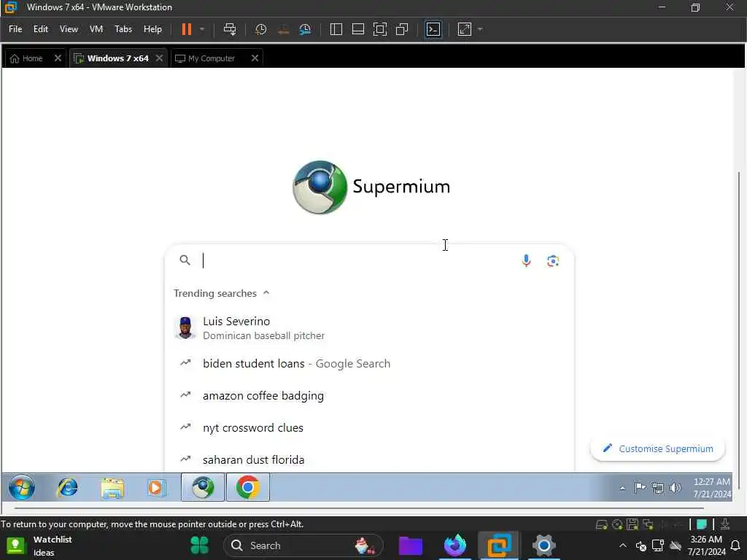Viewport: 747px width, 560px height.
Task: Close the Home tab
Action: click(x=58, y=58)
